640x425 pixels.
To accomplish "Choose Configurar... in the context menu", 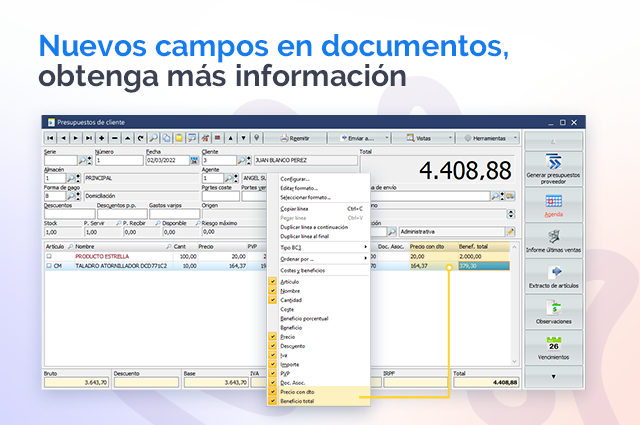I will pos(294,178).
